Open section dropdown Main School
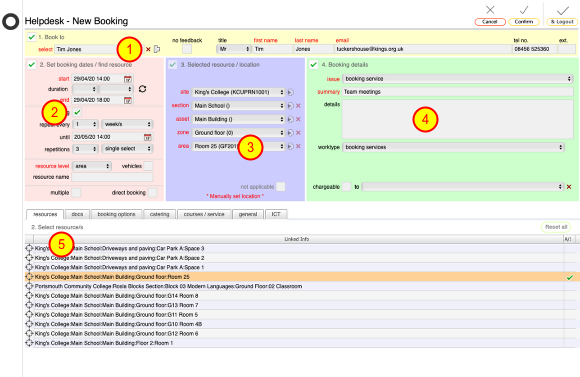580x377 pixels. [239, 106]
